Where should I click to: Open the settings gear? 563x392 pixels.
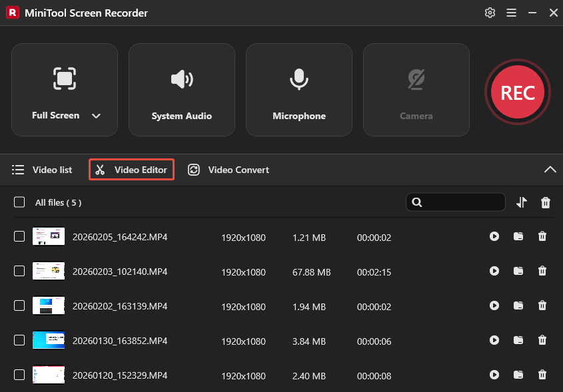pyautogui.click(x=490, y=12)
